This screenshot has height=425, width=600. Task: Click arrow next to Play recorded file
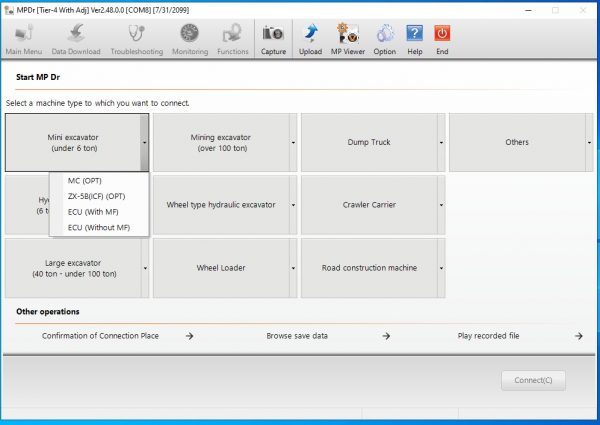click(579, 336)
